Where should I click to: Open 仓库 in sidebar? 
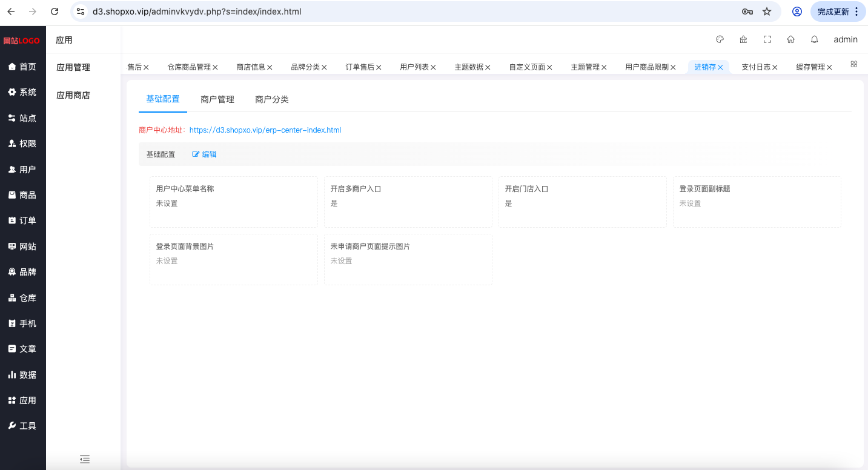pyautogui.click(x=23, y=298)
